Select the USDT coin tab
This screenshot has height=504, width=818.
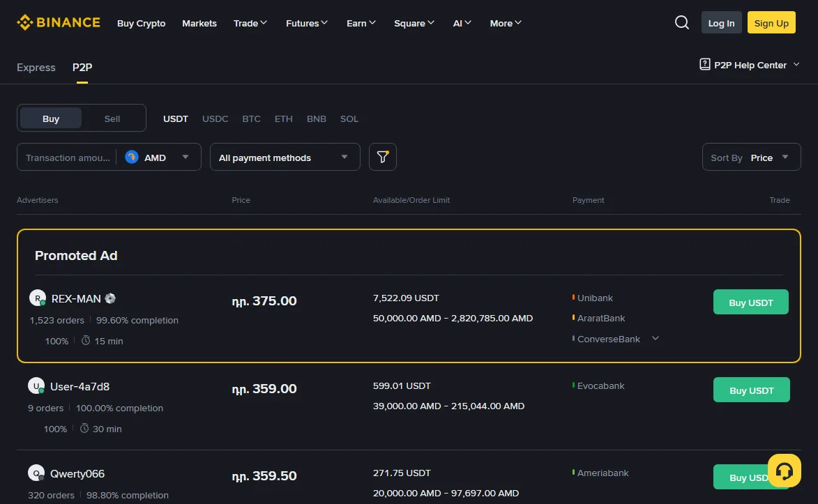pyautogui.click(x=176, y=119)
